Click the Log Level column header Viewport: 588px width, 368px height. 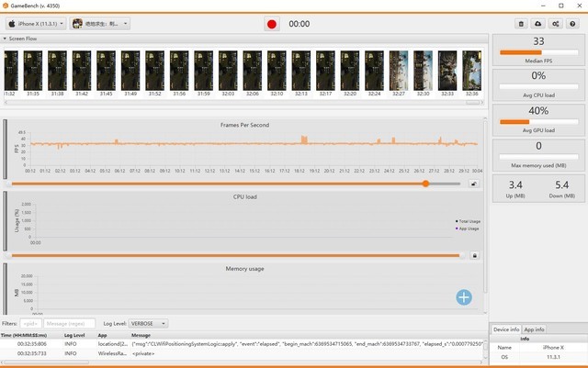pos(73,336)
